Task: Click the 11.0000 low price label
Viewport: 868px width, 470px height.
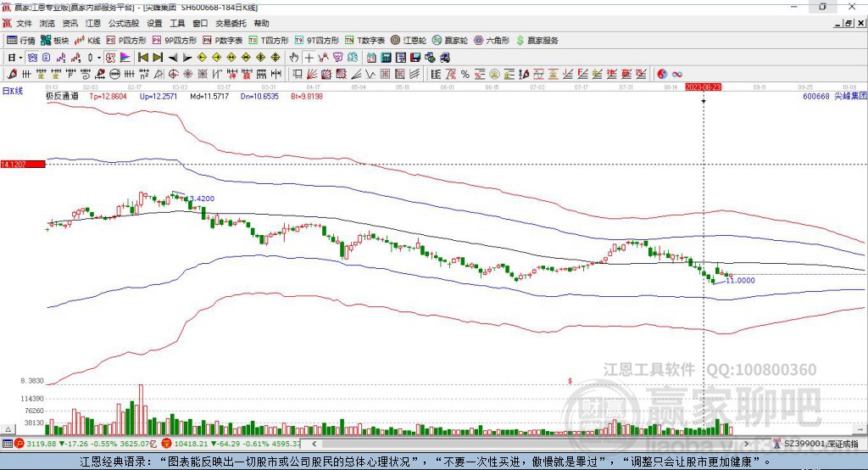Action: (740, 281)
